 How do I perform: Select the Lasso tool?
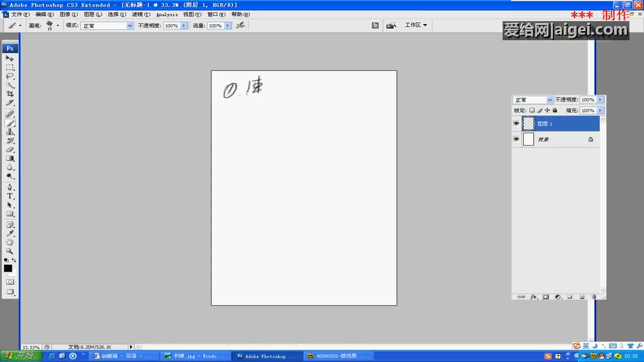click(10, 76)
